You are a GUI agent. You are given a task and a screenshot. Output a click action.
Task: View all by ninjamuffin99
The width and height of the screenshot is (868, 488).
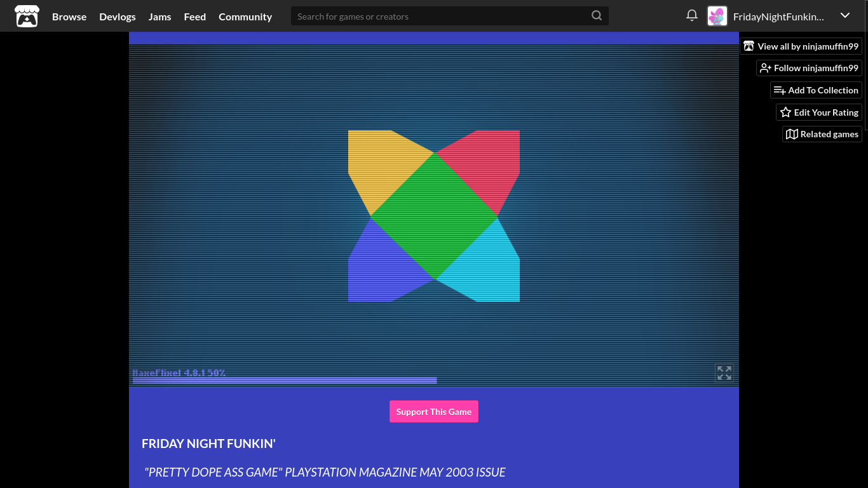pos(801,46)
